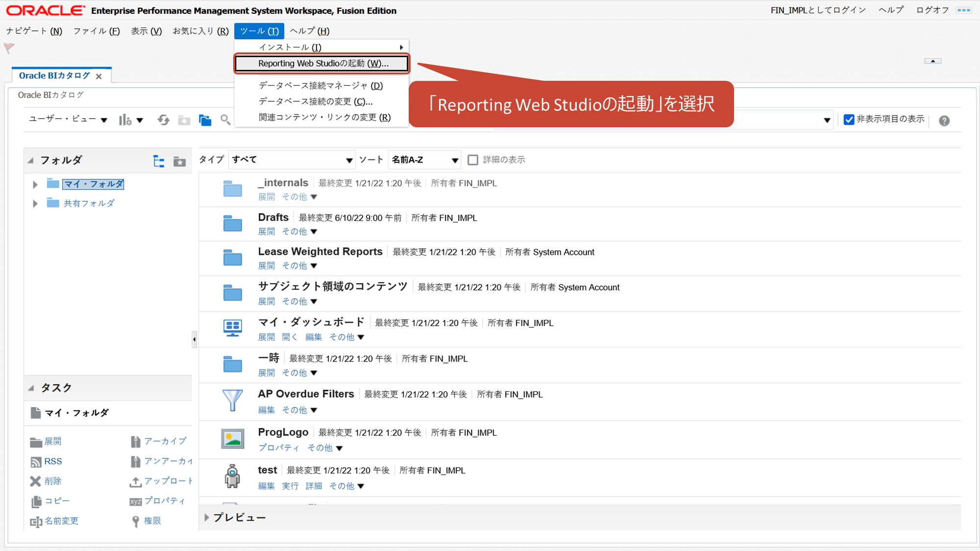Click the favorites folder icon in フォルダ header
980x551 pixels.
tap(179, 161)
